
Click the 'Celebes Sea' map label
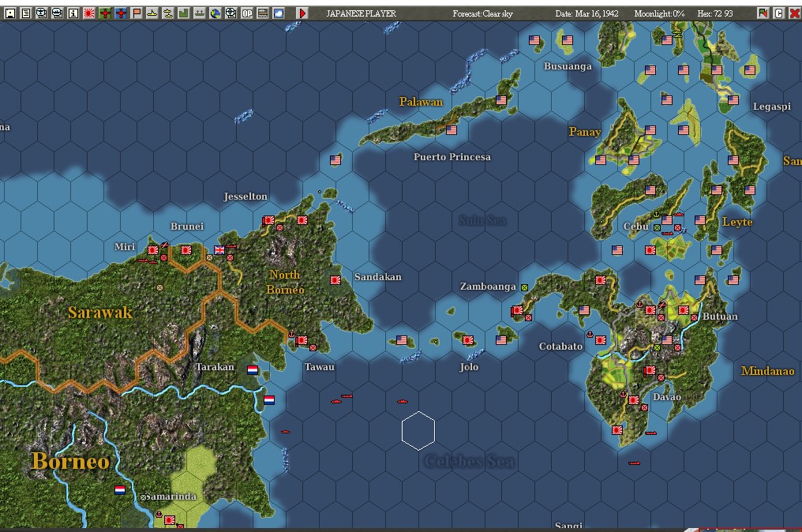(x=470, y=462)
